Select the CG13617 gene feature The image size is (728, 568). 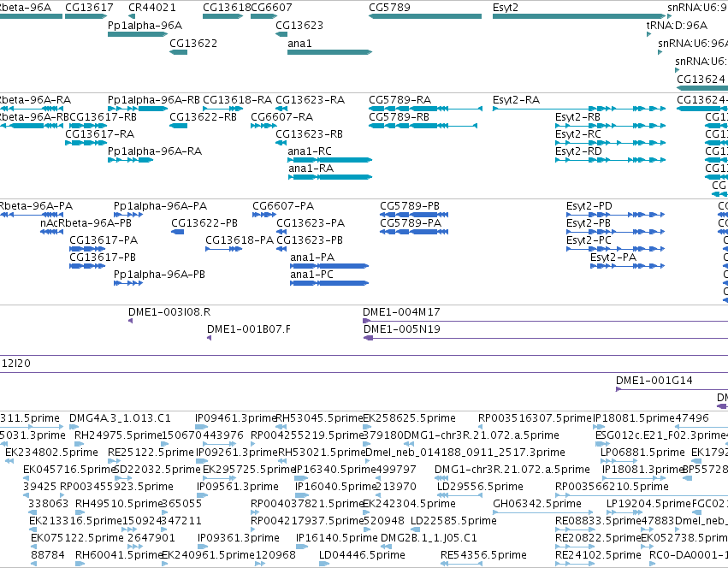[x=86, y=16]
